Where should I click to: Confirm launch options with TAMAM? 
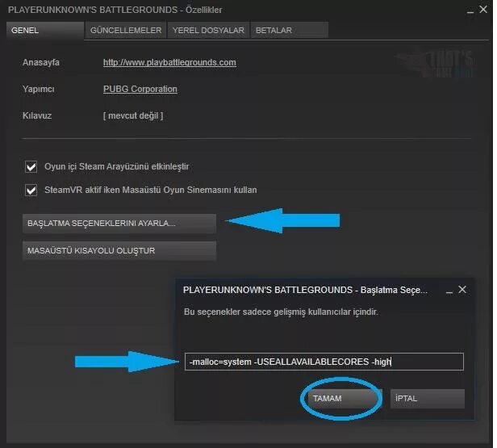pos(345,399)
